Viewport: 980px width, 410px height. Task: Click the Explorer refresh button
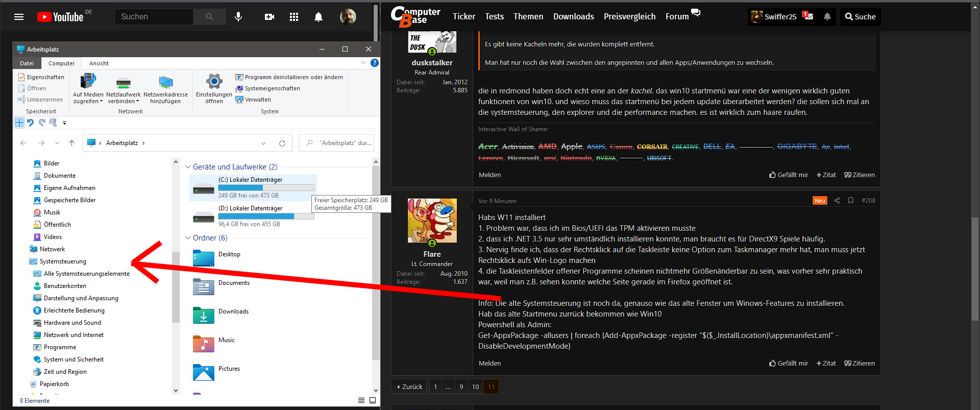tap(282, 143)
